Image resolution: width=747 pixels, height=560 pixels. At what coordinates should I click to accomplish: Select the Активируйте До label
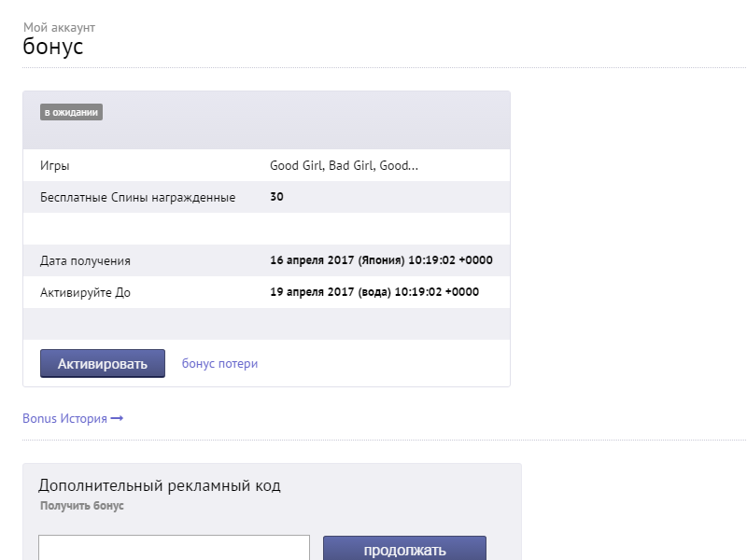(x=85, y=293)
